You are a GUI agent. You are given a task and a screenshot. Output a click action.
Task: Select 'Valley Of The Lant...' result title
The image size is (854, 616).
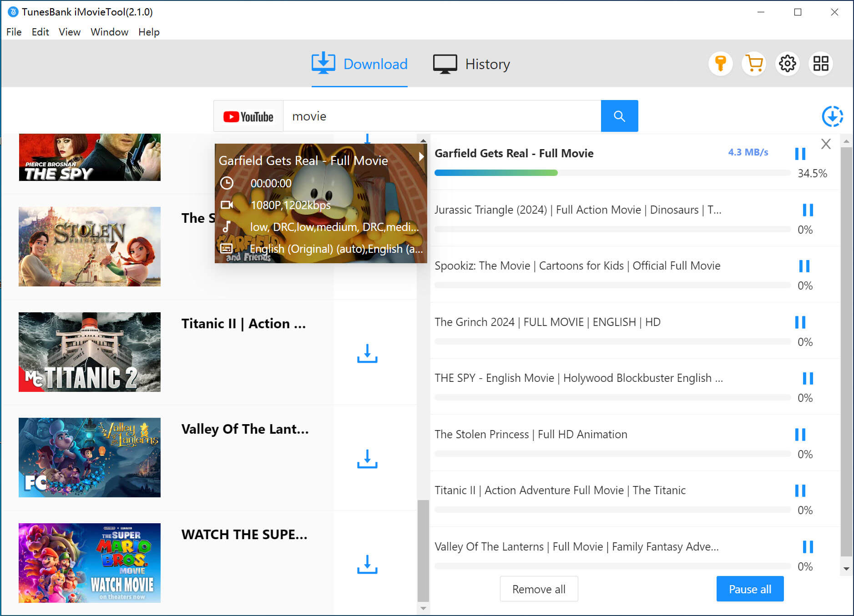point(245,429)
